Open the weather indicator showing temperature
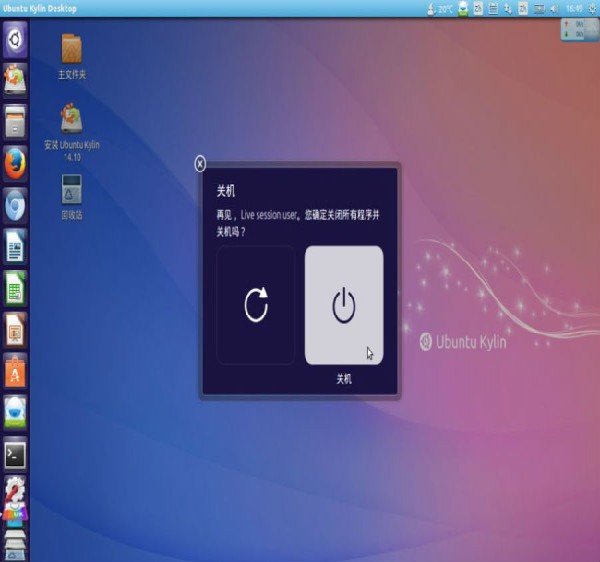Viewport: 600px width, 562px height. point(438,8)
